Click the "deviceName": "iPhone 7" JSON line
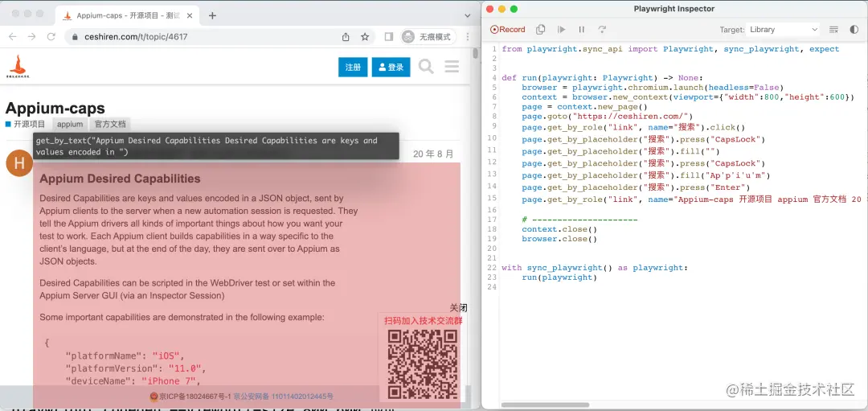Viewport: 868px width, 411px height. click(133, 381)
